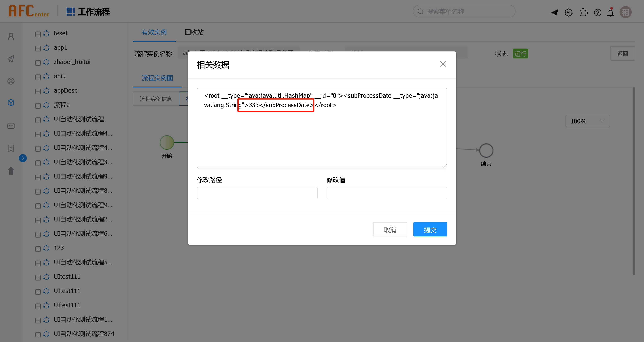
Task: Open the mail envelope icon in the left sidebar
Action: pyautogui.click(x=11, y=126)
